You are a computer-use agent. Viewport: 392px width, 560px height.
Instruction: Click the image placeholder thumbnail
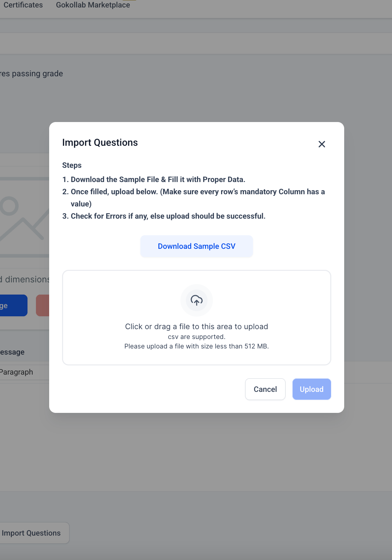click(x=24, y=217)
